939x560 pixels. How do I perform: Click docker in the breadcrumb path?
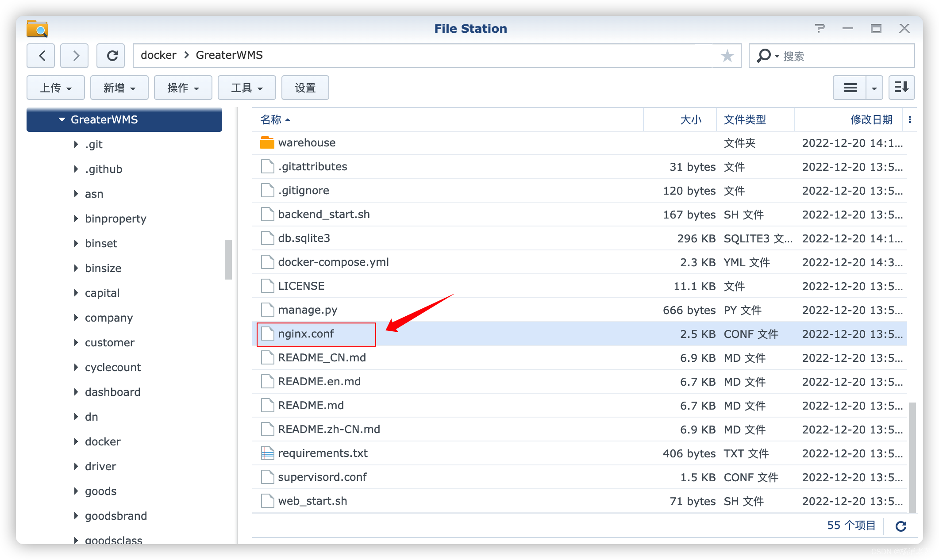pyautogui.click(x=158, y=55)
